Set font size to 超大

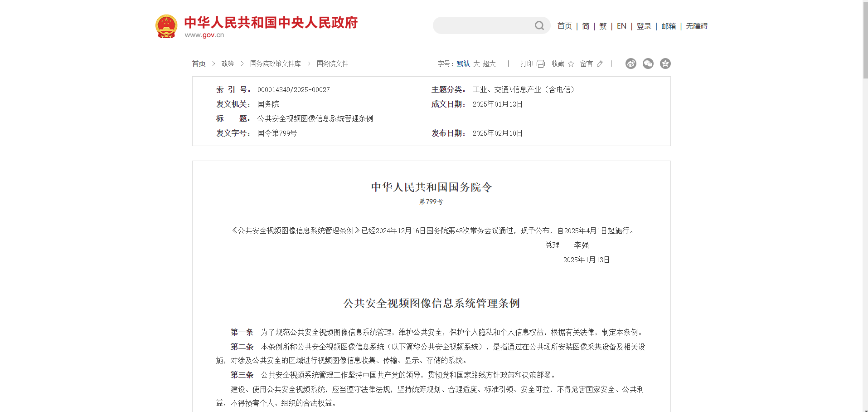pos(489,64)
